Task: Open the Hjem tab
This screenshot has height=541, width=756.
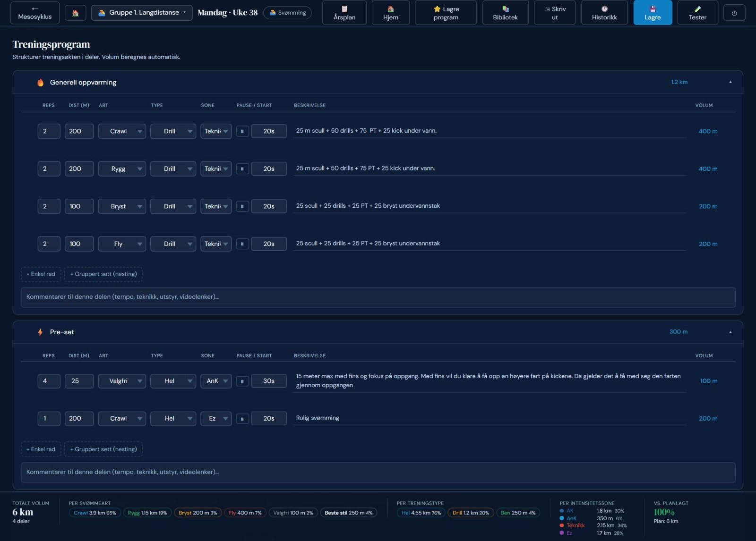Action: click(391, 13)
